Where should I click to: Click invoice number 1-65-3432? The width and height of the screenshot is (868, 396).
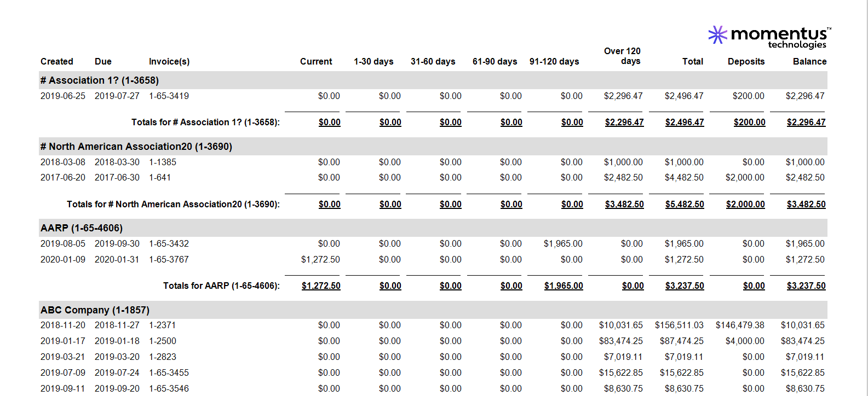[x=169, y=243]
